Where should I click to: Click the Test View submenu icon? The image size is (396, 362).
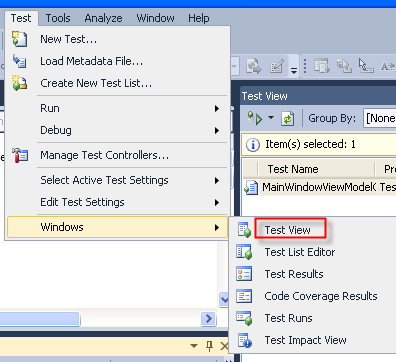click(x=244, y=230)
